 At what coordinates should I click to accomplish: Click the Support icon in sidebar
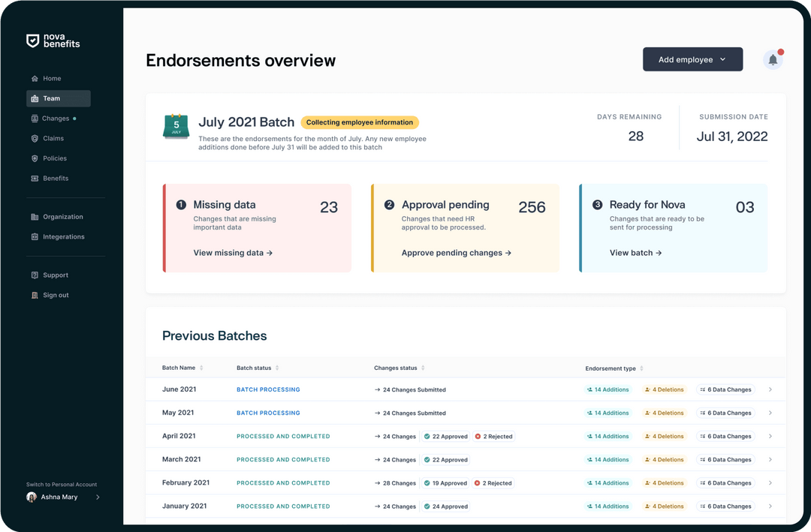click(35, 275)
